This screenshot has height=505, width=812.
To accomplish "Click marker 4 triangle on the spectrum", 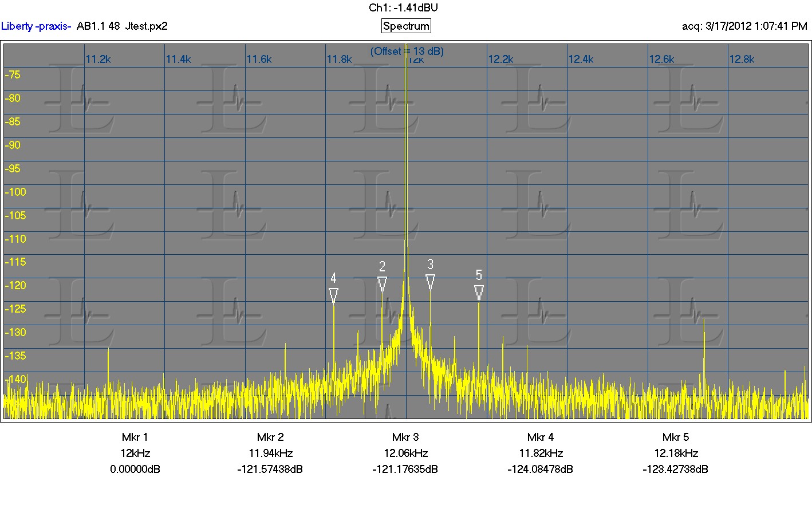I will [334, 295].
